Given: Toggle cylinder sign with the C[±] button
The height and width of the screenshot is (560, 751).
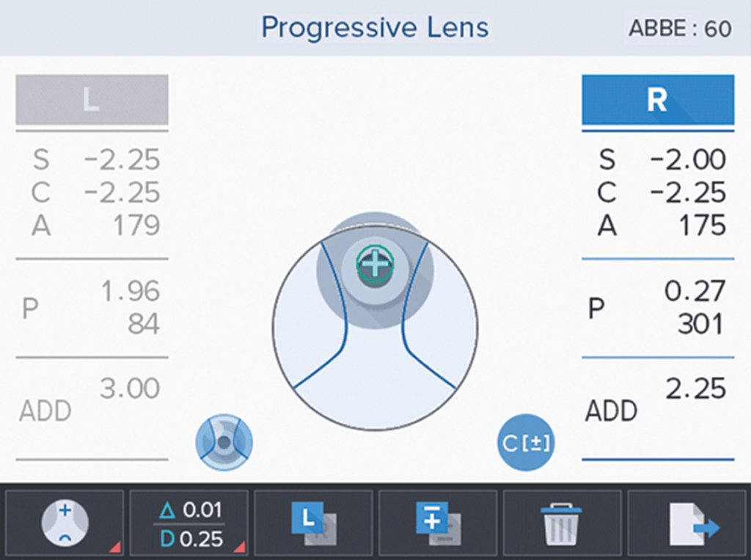Looking at the screenshot, I should [x=526, y=441].
